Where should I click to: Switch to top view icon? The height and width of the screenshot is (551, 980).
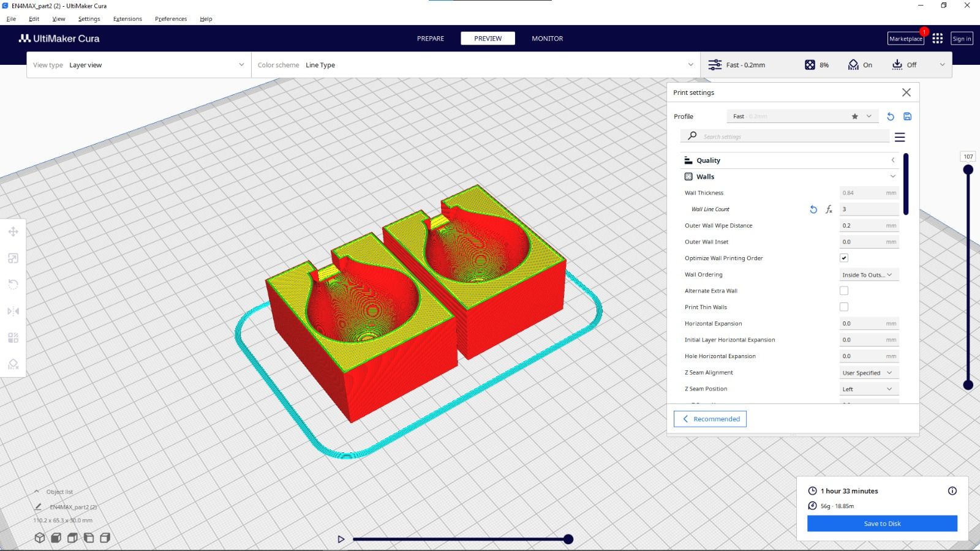click(x=72, y=538)
